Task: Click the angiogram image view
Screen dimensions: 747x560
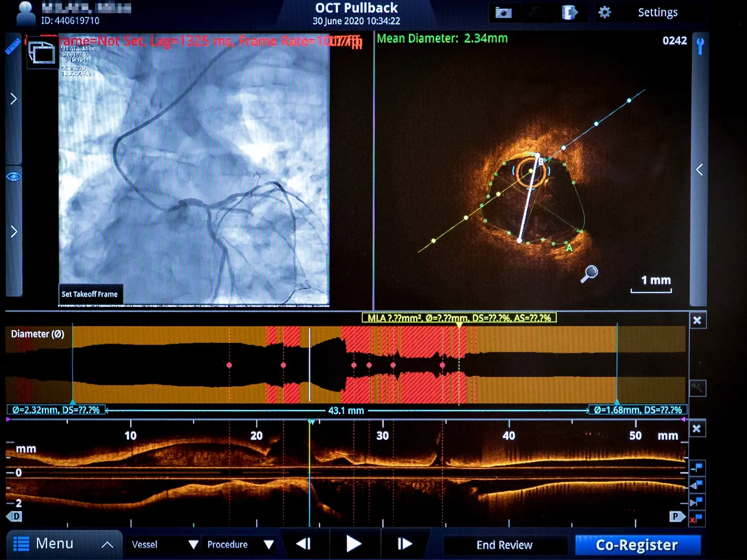Action: pos(194,169)
